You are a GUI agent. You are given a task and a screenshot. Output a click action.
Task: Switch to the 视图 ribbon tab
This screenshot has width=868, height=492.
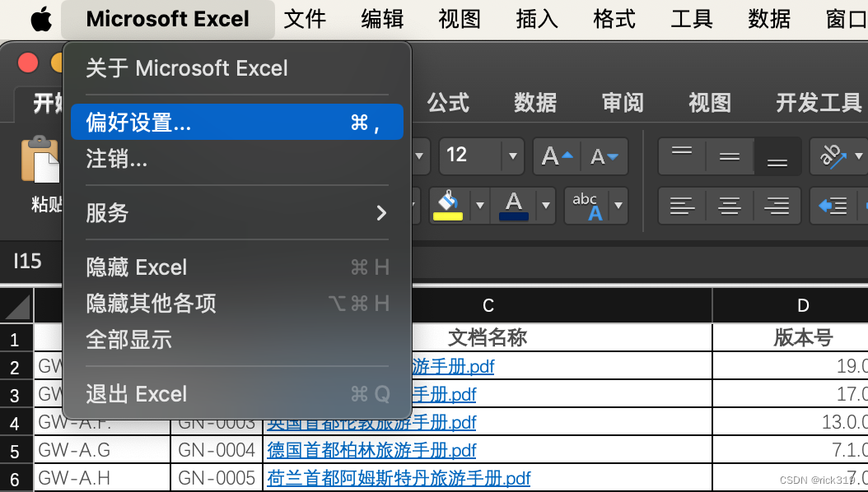point(710,103)
